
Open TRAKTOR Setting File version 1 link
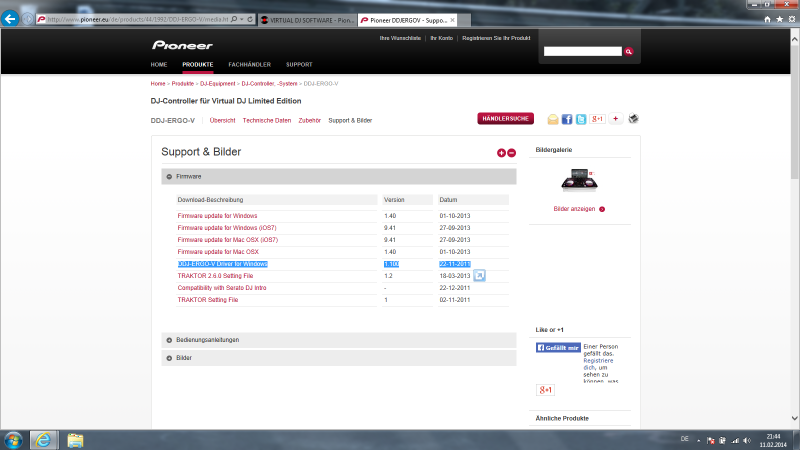coord(208,300)
